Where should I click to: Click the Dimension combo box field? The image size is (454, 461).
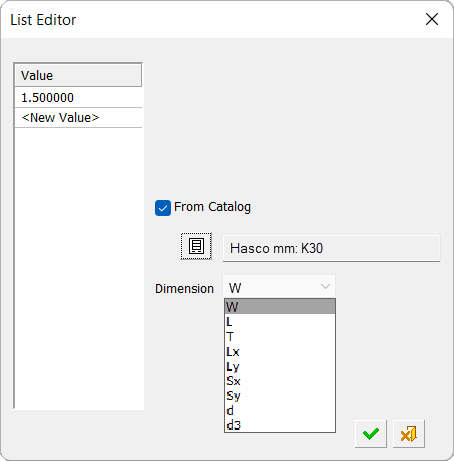[279, 287]
